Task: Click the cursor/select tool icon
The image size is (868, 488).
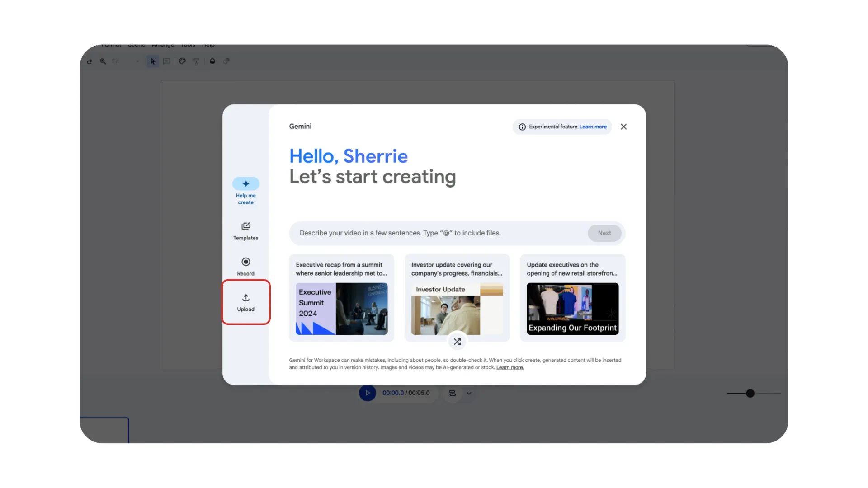Action: 153,61
